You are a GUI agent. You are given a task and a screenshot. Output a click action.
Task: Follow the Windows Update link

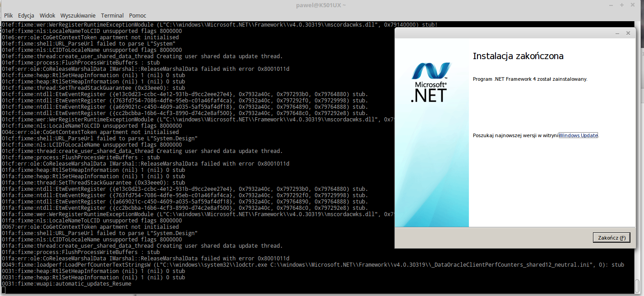coord(579,135)
